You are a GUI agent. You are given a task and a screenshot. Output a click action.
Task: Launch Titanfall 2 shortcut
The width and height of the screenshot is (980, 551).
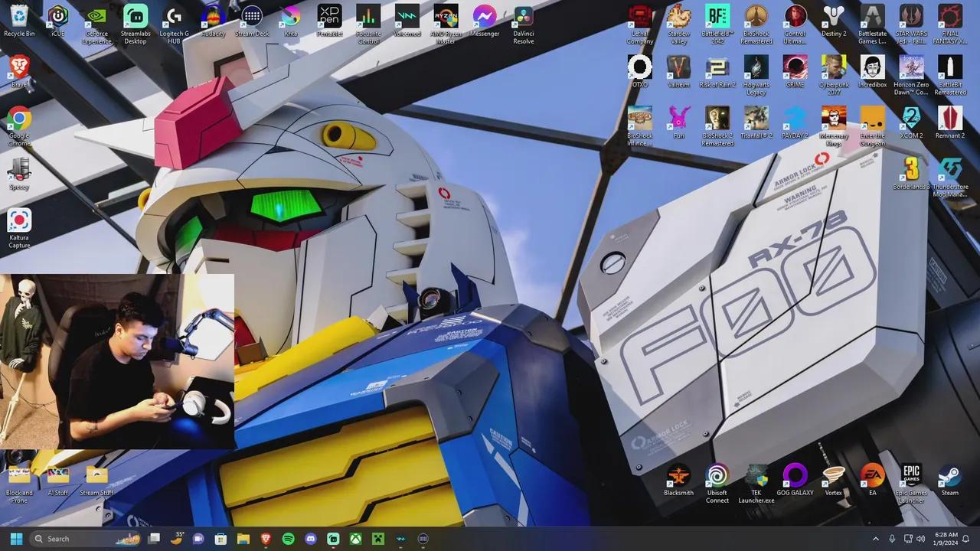[756, 122]
